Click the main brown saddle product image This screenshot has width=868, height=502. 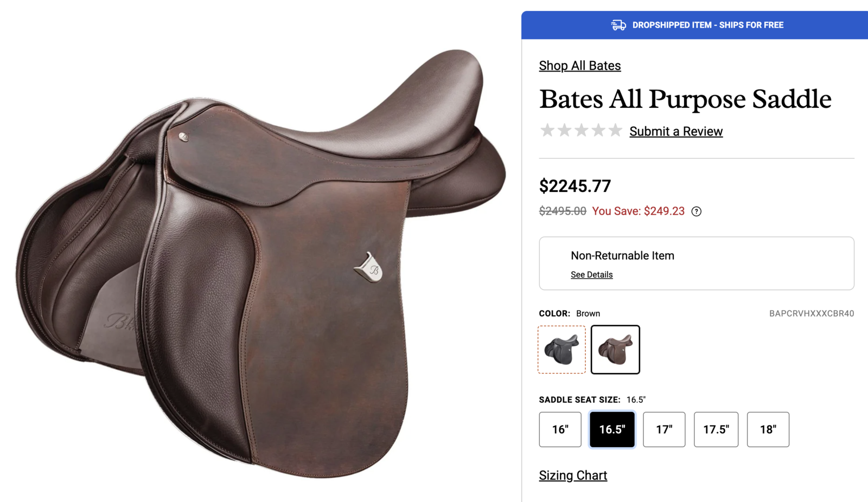point(260,263)
